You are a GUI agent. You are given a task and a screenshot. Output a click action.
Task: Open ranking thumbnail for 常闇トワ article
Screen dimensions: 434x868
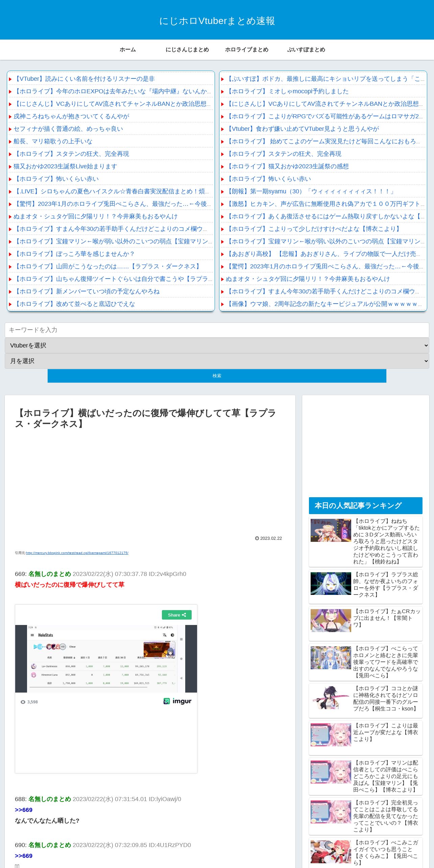coord(331,621)
